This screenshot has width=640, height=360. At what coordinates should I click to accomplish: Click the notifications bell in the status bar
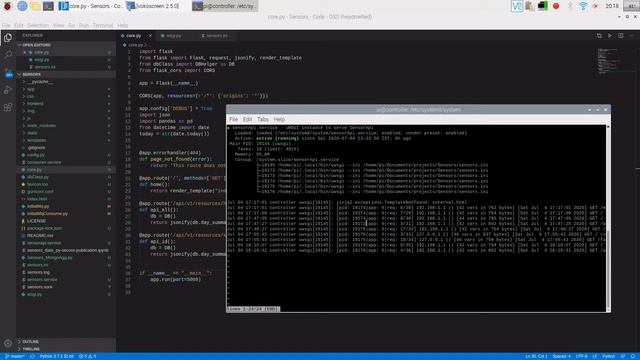tap(633, 356)
